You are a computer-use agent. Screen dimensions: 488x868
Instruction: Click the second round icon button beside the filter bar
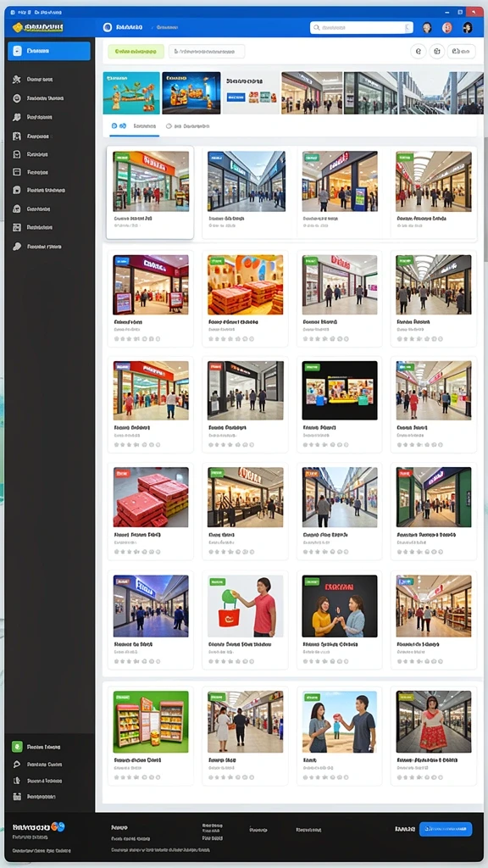click(x=436, y=52)
